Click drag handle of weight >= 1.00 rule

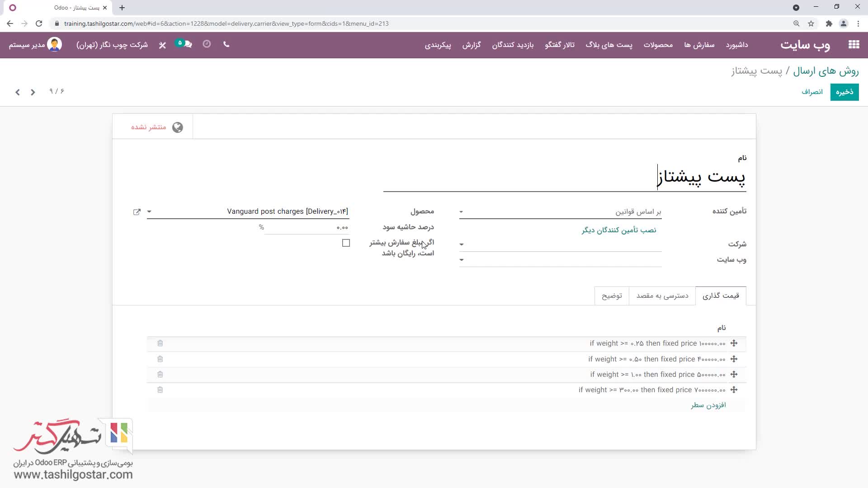(x=734, y=375)
